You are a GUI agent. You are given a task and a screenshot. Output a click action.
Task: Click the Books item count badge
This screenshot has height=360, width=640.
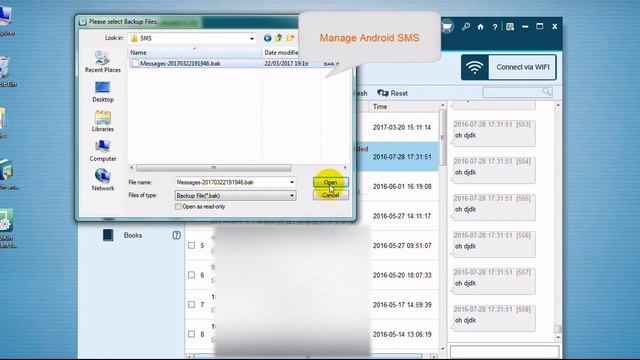[176, 235]
